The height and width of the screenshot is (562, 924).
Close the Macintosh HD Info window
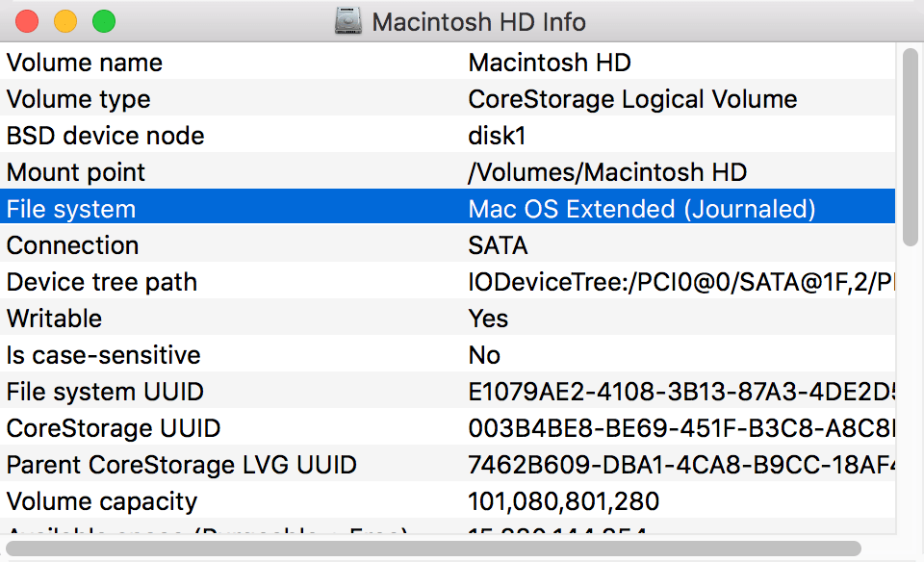(x=27, y=21)
